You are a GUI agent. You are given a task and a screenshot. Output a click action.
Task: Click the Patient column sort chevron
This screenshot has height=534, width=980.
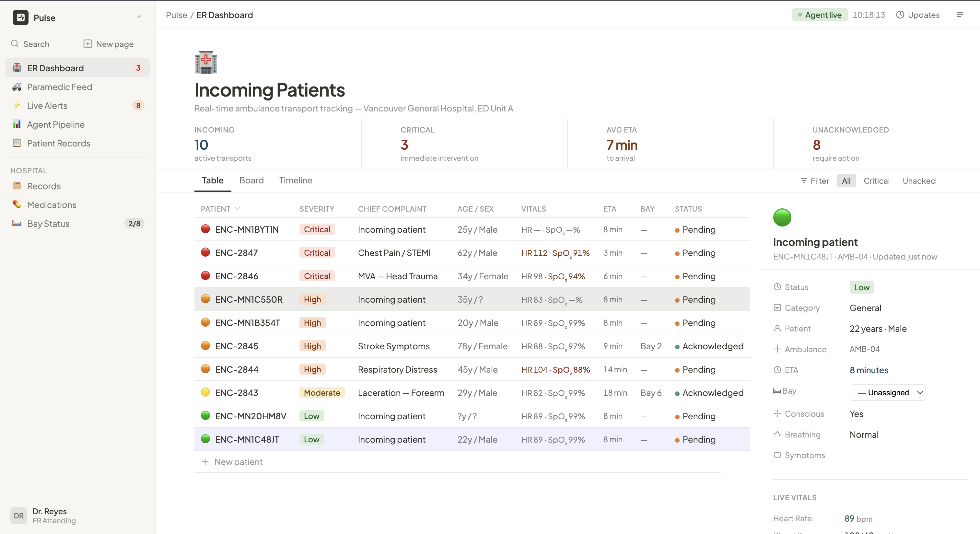238,208
